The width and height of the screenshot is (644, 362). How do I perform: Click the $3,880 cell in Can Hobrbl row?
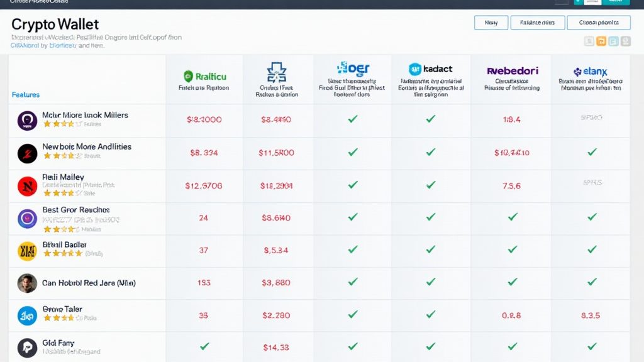[x=276, y=283]
